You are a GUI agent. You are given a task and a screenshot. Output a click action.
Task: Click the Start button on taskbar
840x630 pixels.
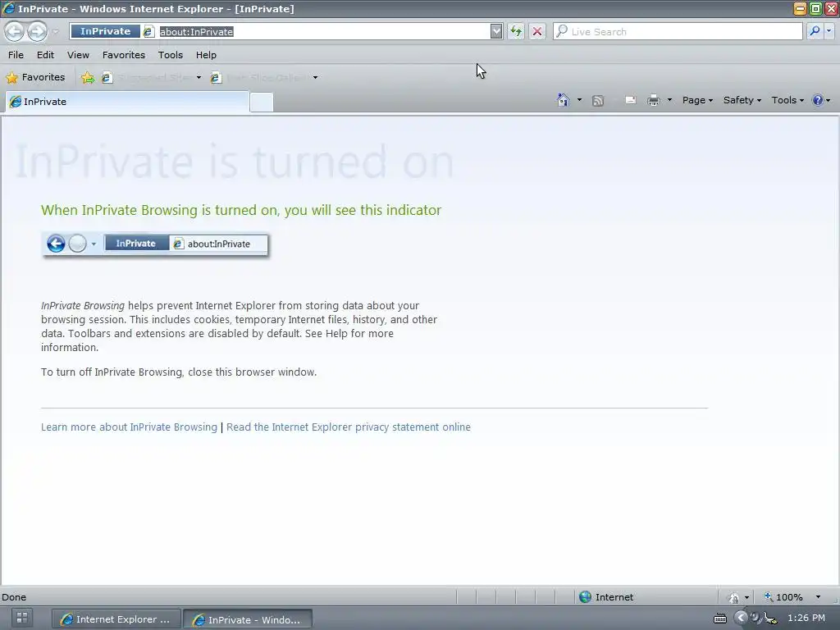[x=22, y=618]
